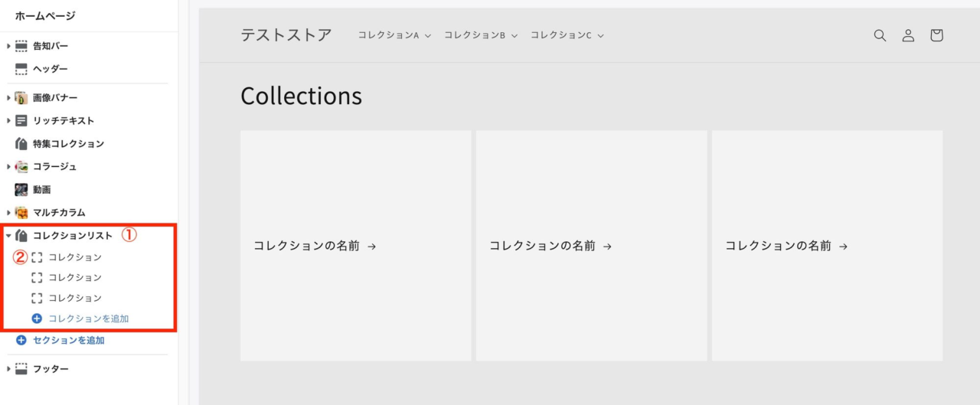Click the middle collection card placeholder
Viewport: 980px width, 405px height.
tap(591, 246)
